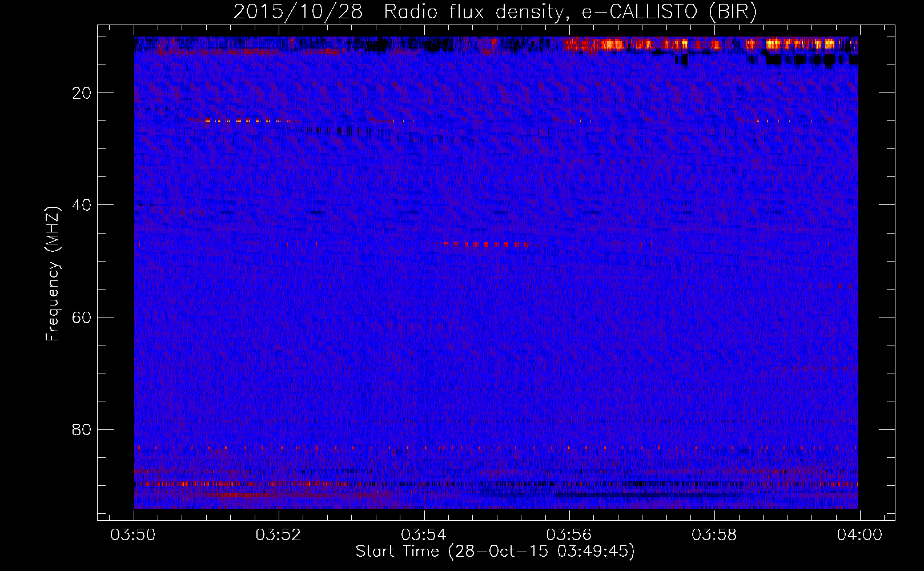
Task: Click the 03:58 time tick label
Action: [714, 535]
